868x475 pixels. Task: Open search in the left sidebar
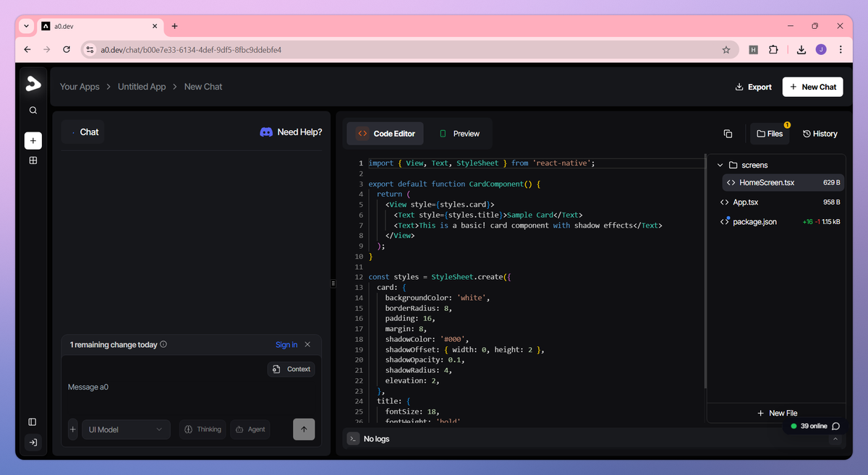[x=33, y=110]
